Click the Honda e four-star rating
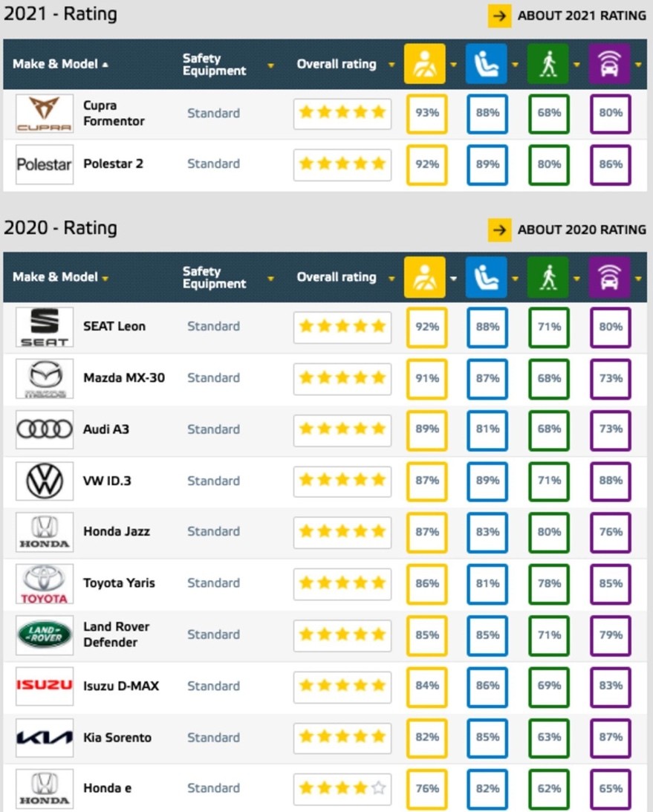The height and width of the screenshot is (812, 653). pos(342,788)
